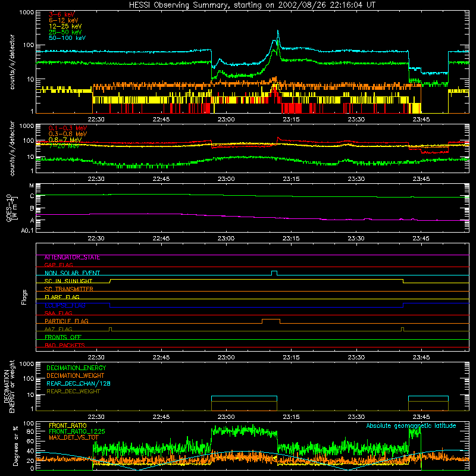Click the GOES-10 axis label
476x476 pixels.
(x=11, y=208)
